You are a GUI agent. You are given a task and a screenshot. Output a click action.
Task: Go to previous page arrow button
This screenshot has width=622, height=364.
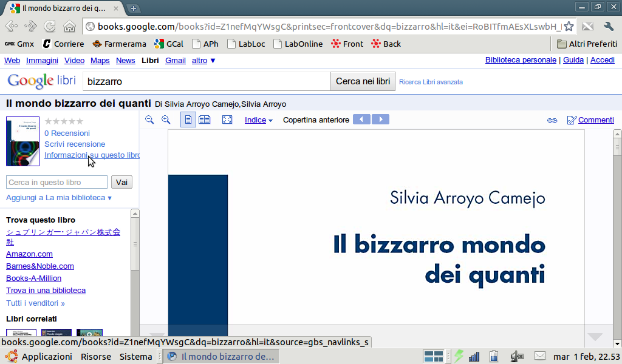[361, 120]
